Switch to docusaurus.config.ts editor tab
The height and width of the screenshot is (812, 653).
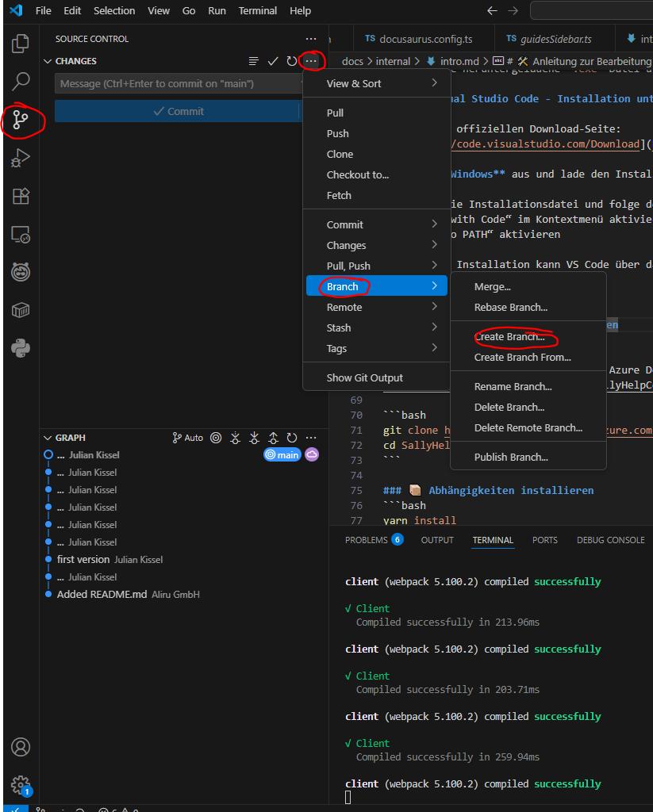[x=424, y=39]
